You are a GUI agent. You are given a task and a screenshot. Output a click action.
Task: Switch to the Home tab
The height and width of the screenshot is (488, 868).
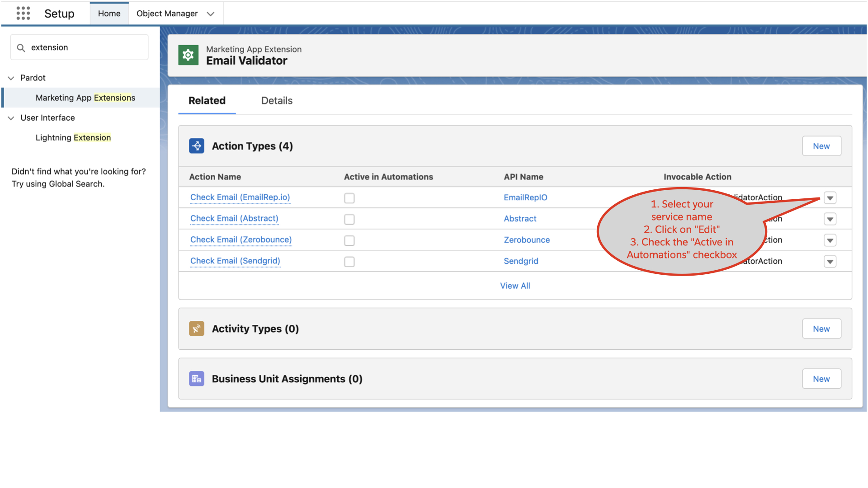pyautogui.click(x=109, y=13)
